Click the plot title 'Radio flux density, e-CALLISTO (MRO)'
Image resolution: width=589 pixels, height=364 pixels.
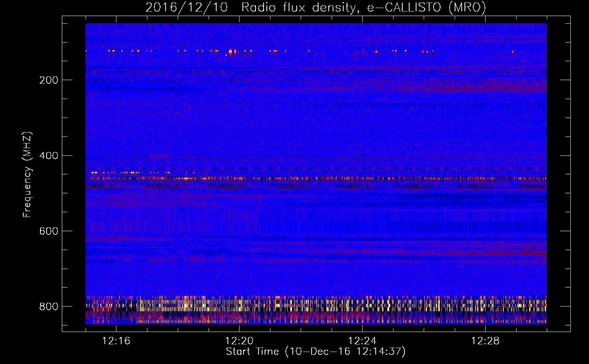[364, 8]
